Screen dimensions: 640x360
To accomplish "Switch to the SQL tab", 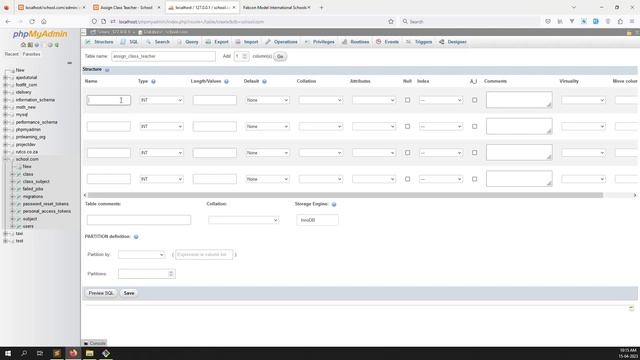I will 130,42.
